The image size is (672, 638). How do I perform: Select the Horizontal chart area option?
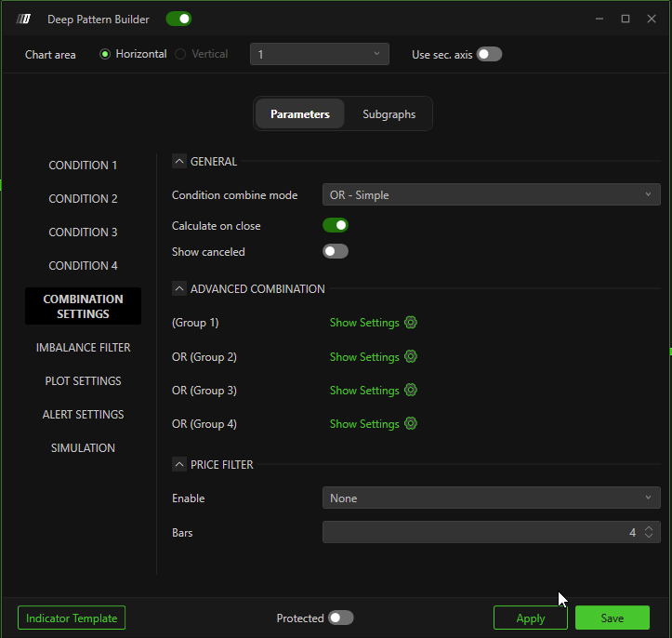(x=105, y=54)
